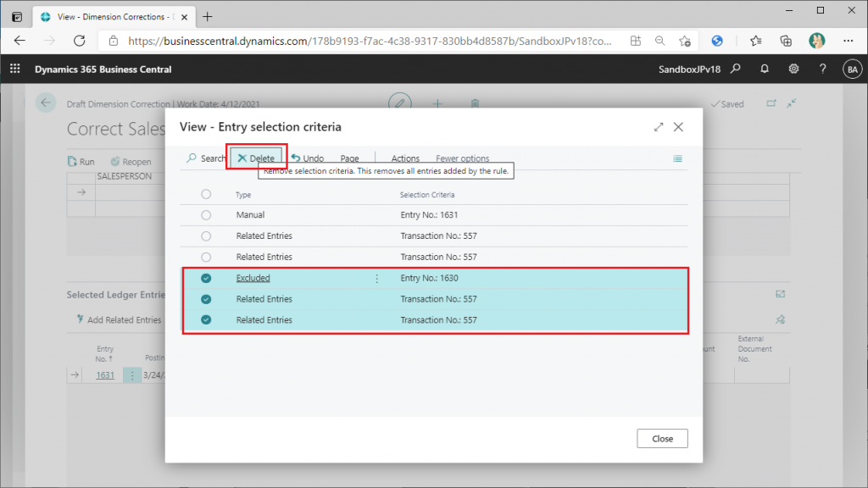
Task: Open Show more options for Excluded row
Action: point(377,278)
